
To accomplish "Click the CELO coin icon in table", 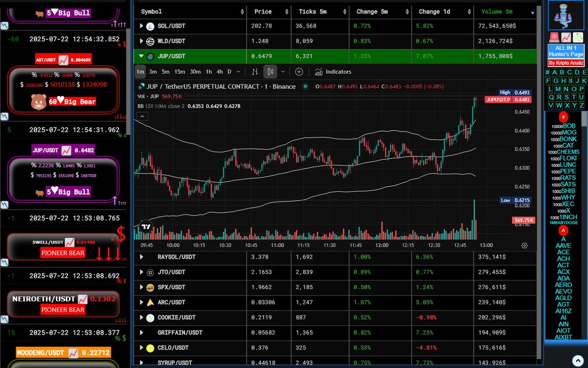I will (x=150, y=348).
